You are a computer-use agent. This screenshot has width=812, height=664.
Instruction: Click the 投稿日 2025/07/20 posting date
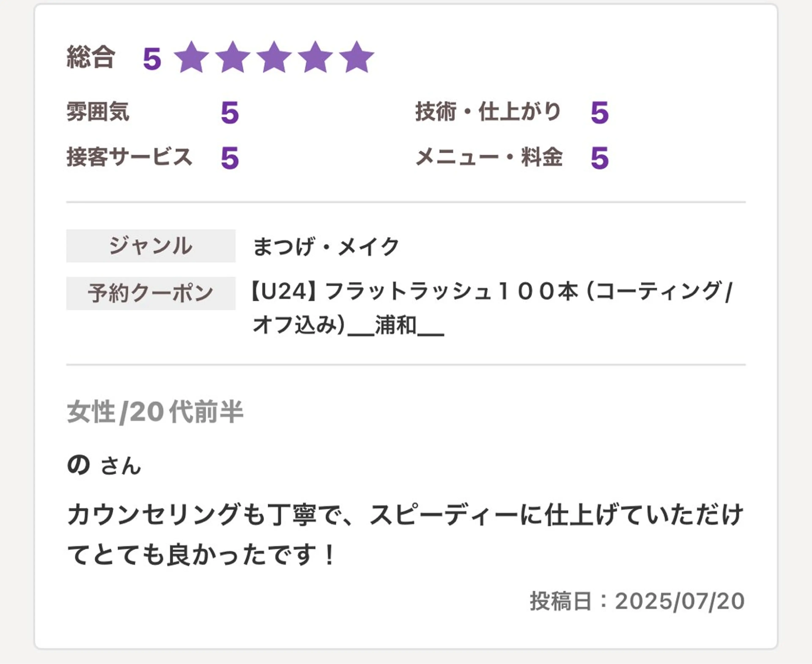637,601
